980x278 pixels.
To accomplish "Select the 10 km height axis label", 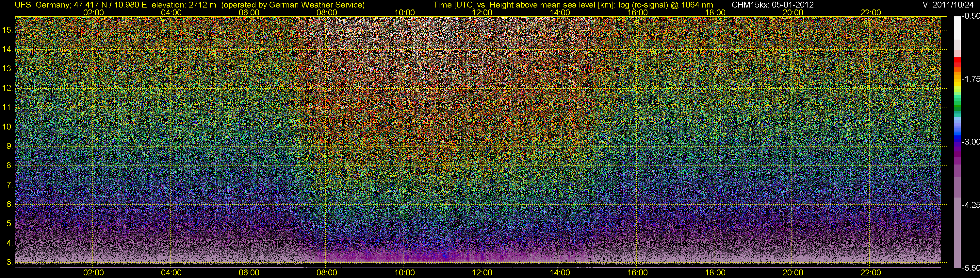I will click(7, 127).
